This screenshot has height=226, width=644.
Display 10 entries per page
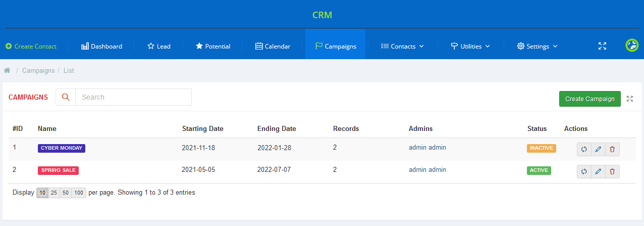click(x=42, y=193)
